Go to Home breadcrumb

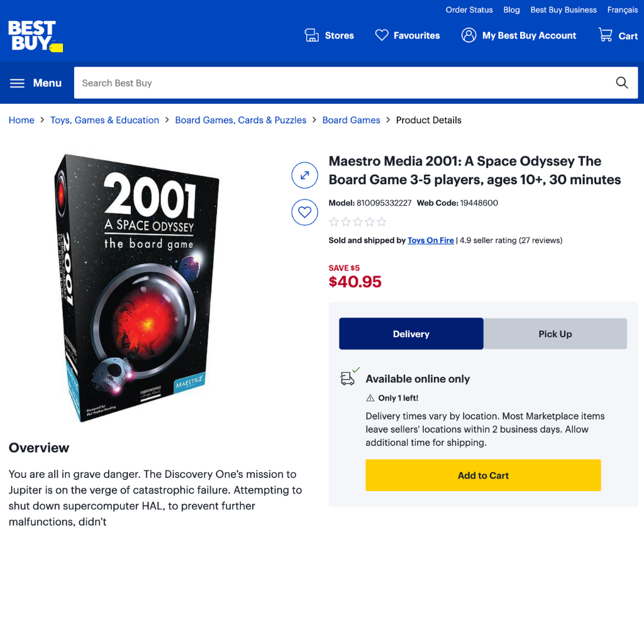click(21, 120)
